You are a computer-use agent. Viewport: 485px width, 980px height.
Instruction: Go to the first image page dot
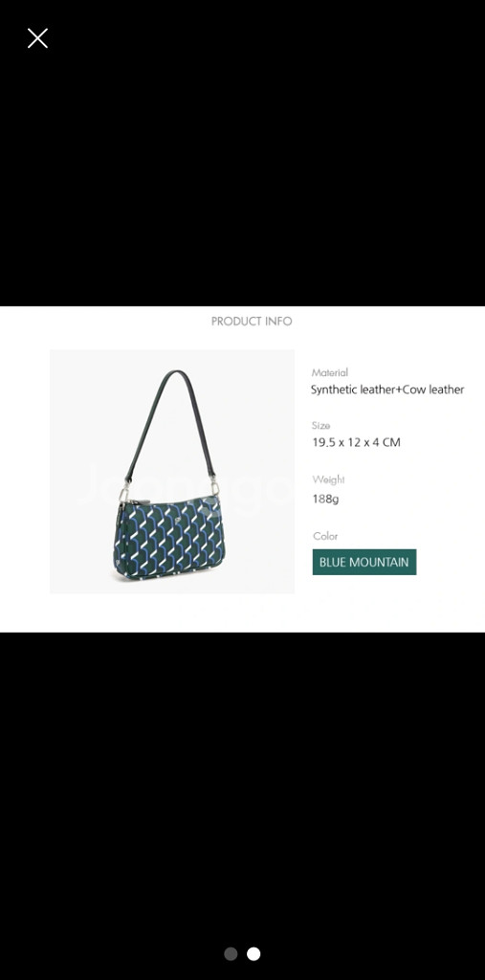[231, 954]
